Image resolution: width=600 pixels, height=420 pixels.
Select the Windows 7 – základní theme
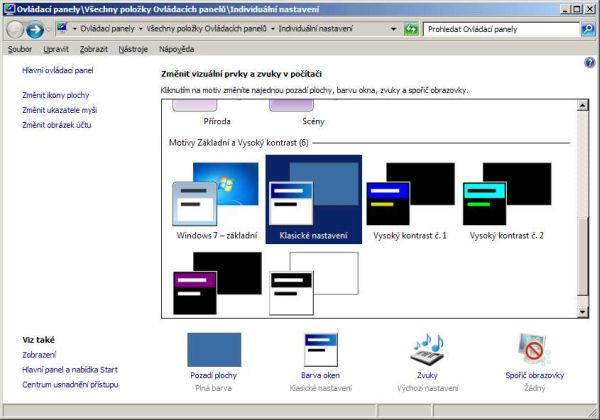pos(217,200)
